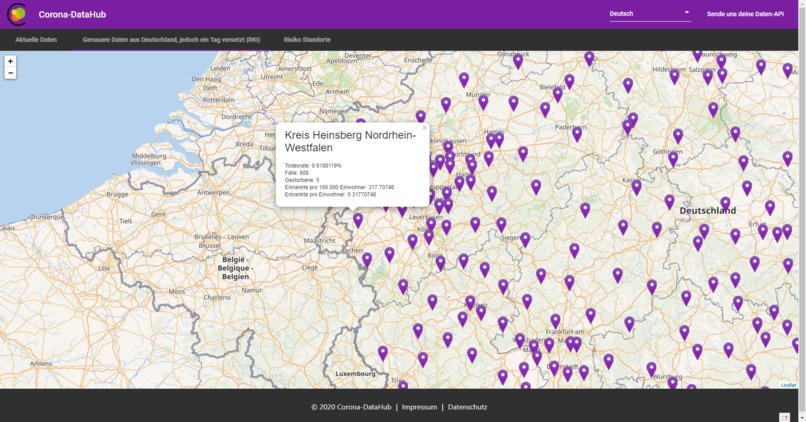Open the Impressum footer link
Screen dimensions: 806x422
pos(419,407)
